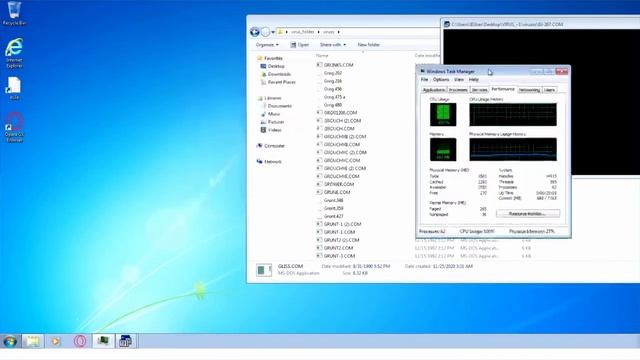Image resolution: width=640 pixels, height=360 pixels.
Task: Click the Explorer Back navigation arrow
Action: pos(255,32)
